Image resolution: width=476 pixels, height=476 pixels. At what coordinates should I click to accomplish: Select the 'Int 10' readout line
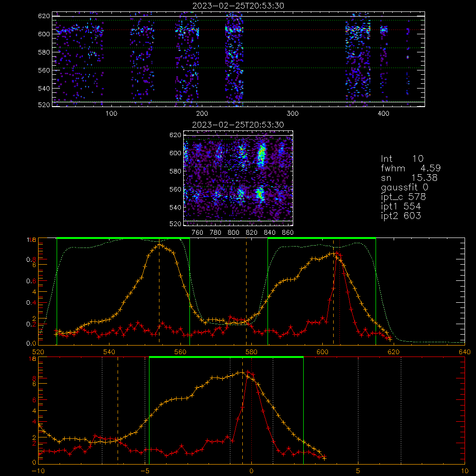(402, 159)
